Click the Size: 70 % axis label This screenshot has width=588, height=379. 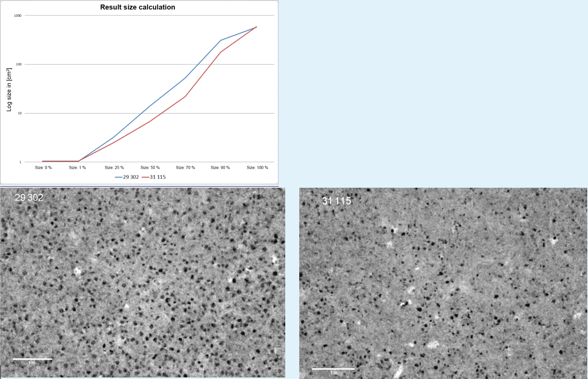click(185, 168)
